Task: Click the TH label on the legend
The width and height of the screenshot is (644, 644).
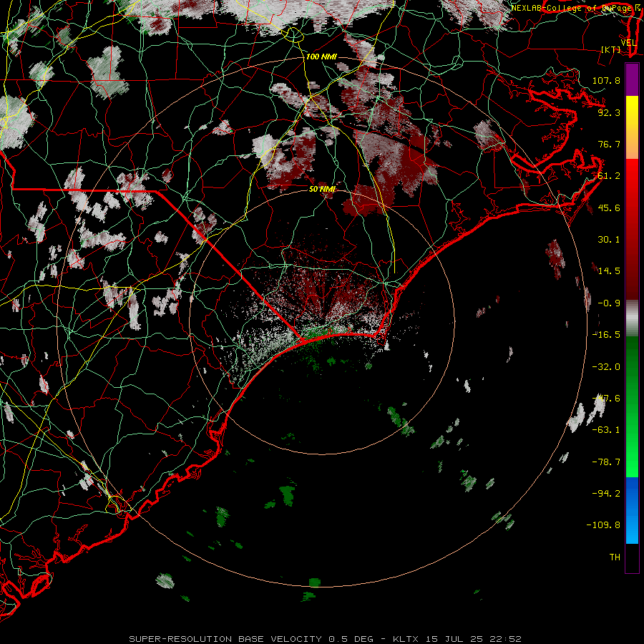Action: point(615,557)
